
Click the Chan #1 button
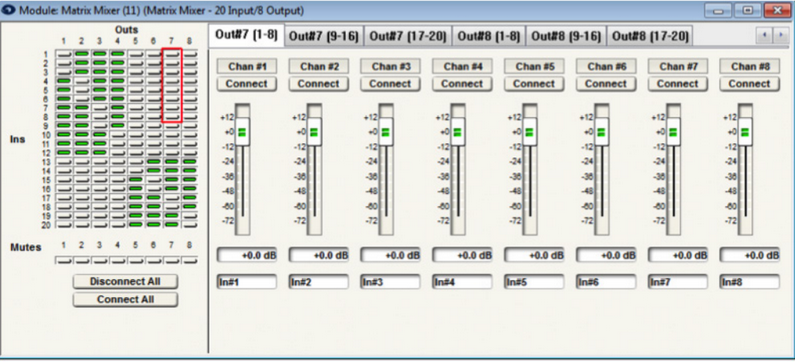(x=247, y=66)
